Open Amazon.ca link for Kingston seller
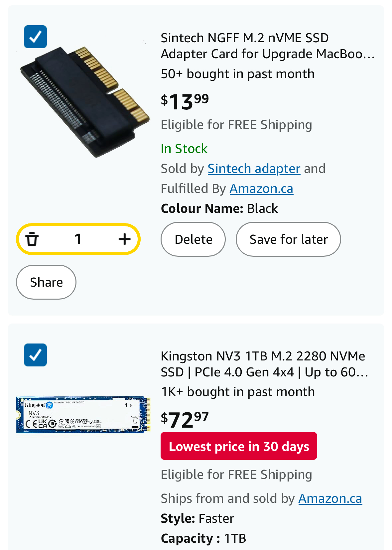392x550 pixels. click(x=330, y=498)
